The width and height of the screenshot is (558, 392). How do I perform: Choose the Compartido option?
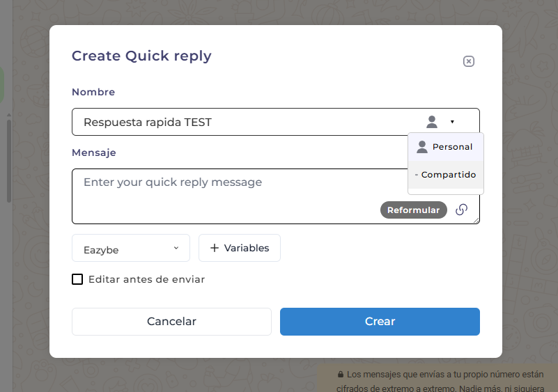point(448,175)
